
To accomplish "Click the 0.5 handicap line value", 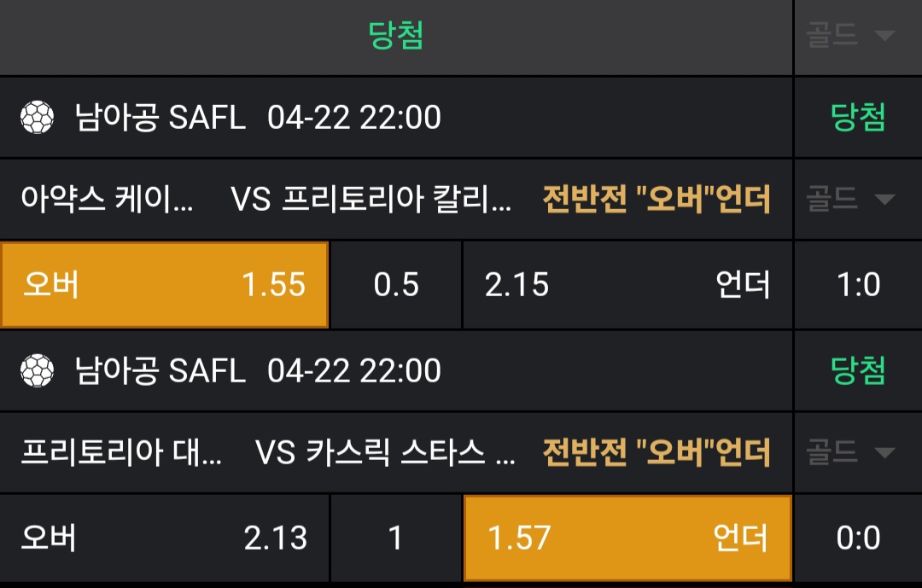I will [x=396, y=284].
